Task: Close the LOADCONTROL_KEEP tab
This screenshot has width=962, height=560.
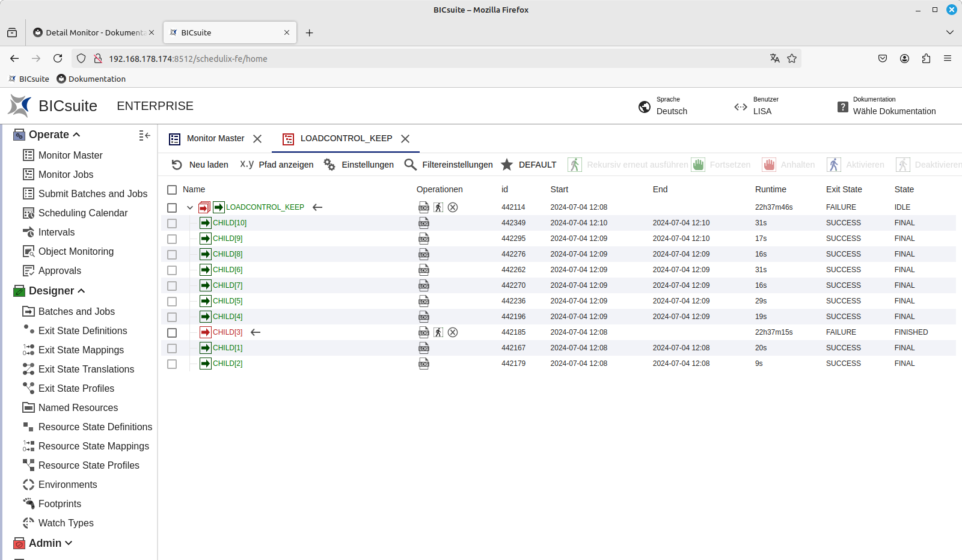Action: [405, 139]
